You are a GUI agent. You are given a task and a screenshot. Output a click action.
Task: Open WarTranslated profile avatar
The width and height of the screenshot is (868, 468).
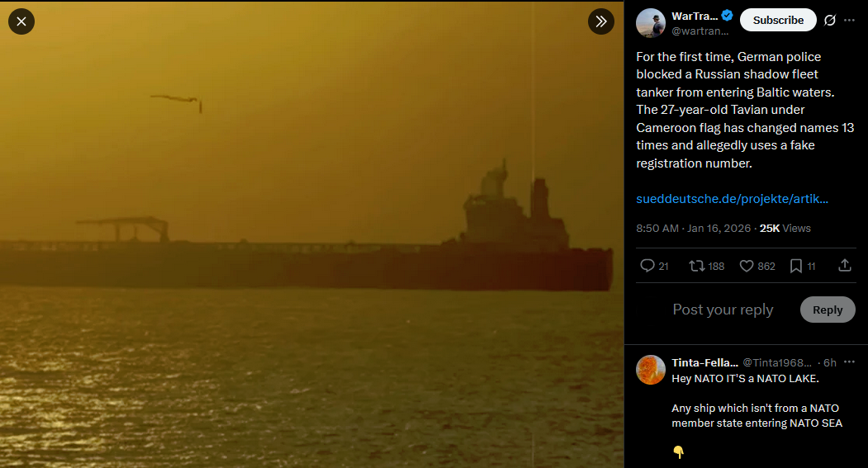(651, 23)
